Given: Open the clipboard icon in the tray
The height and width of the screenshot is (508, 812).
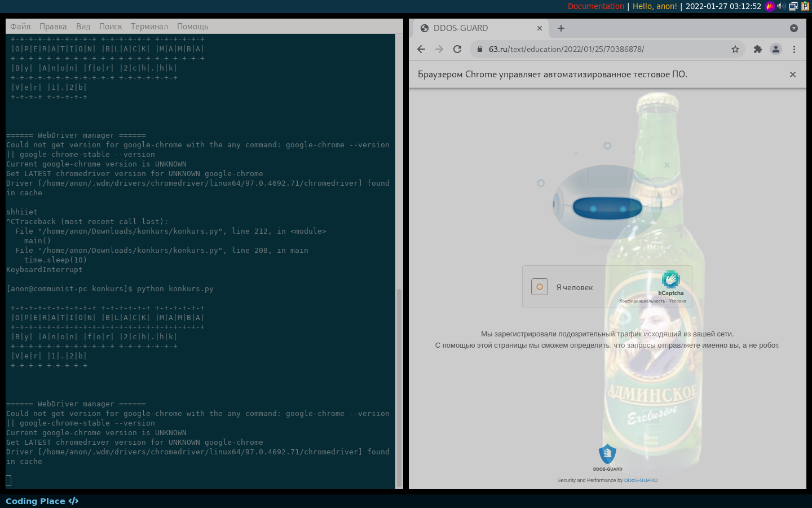Looking at the screenshot, I should [x=805, y=6].
